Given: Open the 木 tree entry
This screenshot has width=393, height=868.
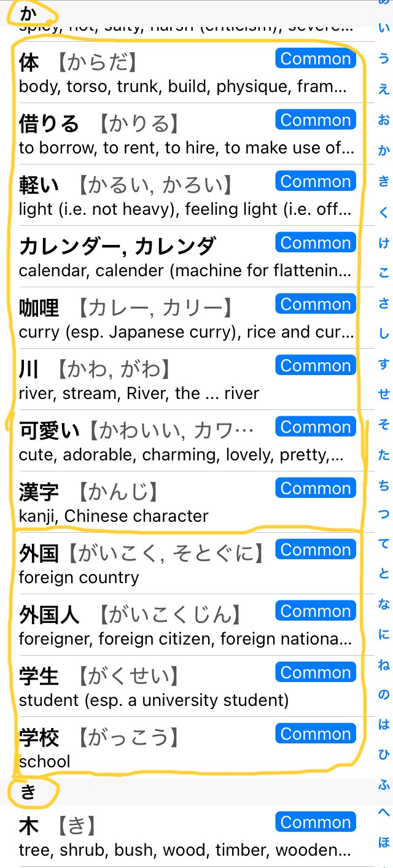Looking at the screenshot, I should [x=184, y=837].
